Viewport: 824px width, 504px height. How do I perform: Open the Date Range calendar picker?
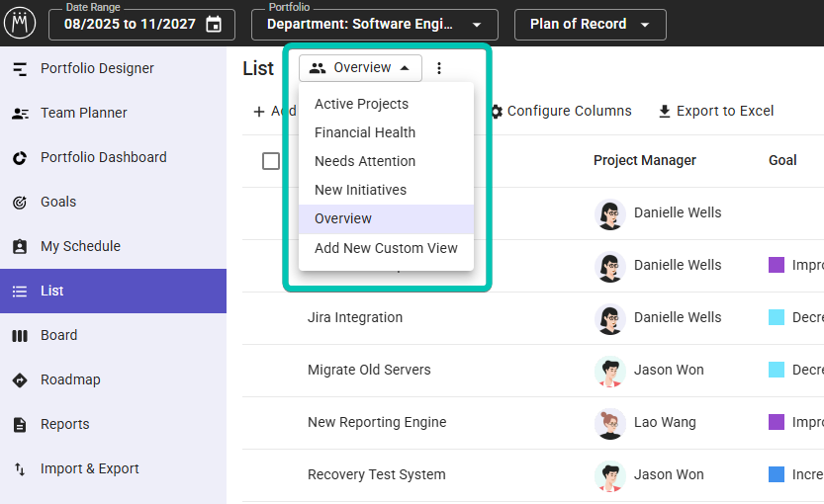tap(214, 25)
